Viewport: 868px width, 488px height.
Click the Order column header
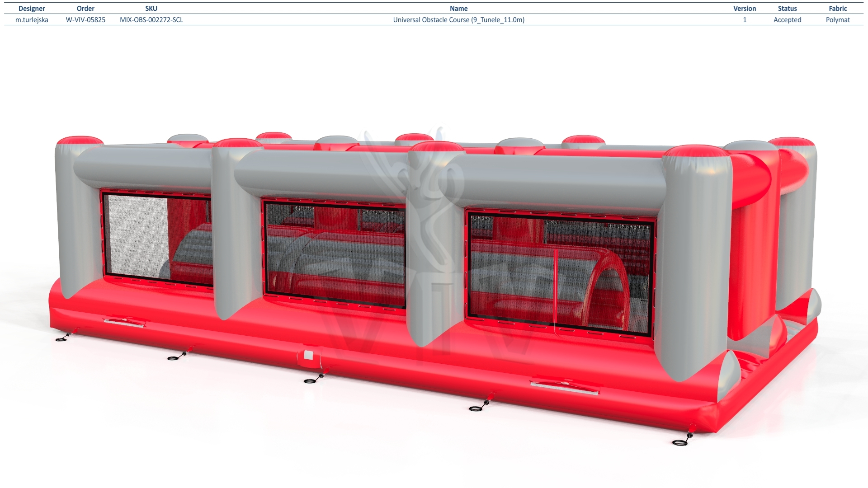tap(85, 9)
